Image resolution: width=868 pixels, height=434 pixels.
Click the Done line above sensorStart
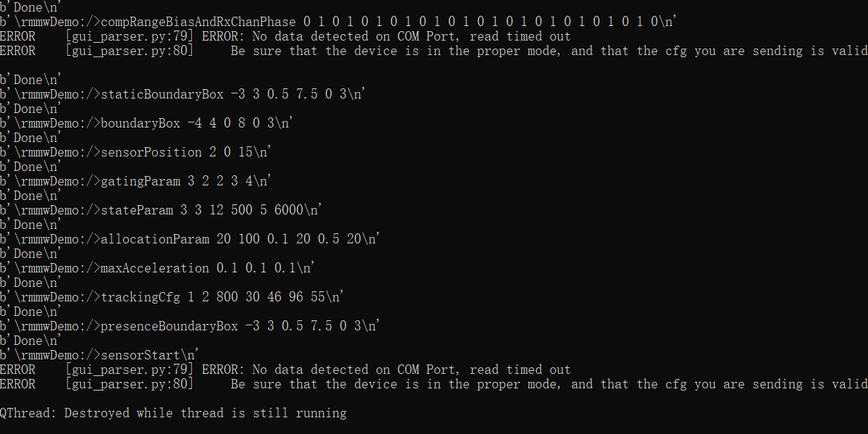coord(31,341)
